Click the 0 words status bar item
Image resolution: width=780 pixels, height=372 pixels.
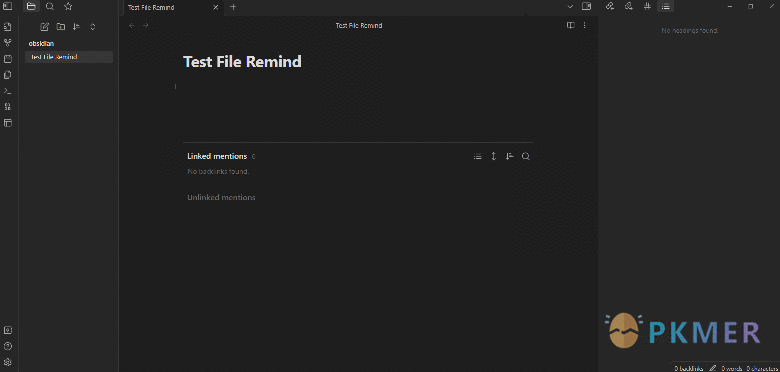[x=731, y=368]
